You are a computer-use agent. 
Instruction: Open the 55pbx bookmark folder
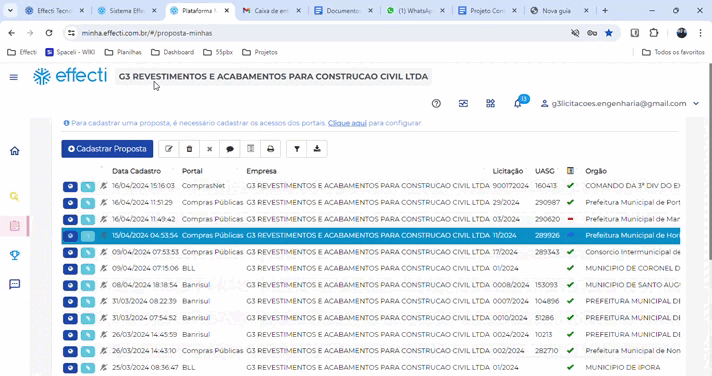click(218, 52)
